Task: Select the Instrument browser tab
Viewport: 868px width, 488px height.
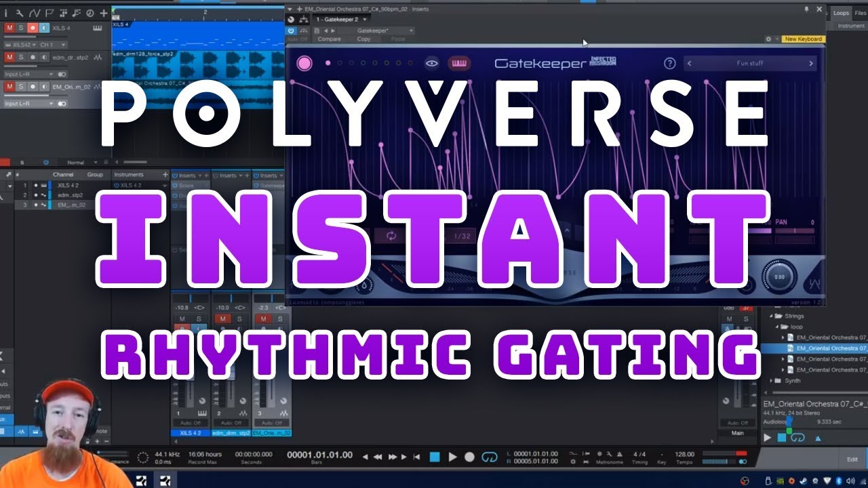Action: [851, 26]
